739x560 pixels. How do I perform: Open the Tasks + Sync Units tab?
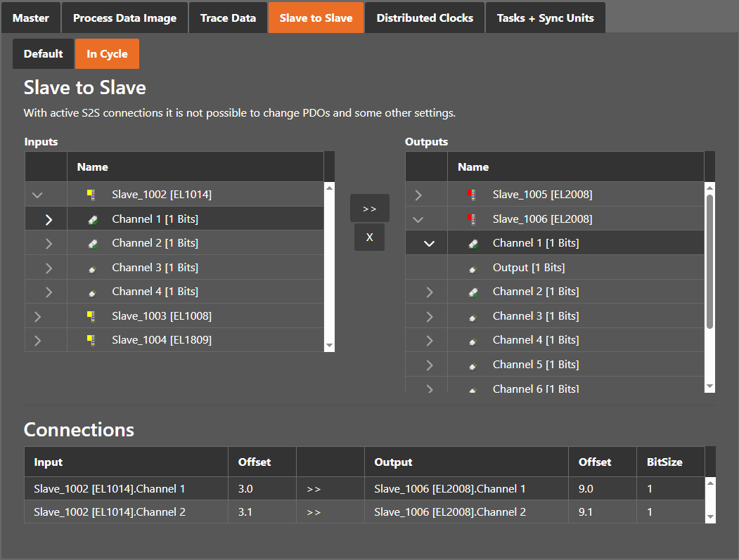545,18
